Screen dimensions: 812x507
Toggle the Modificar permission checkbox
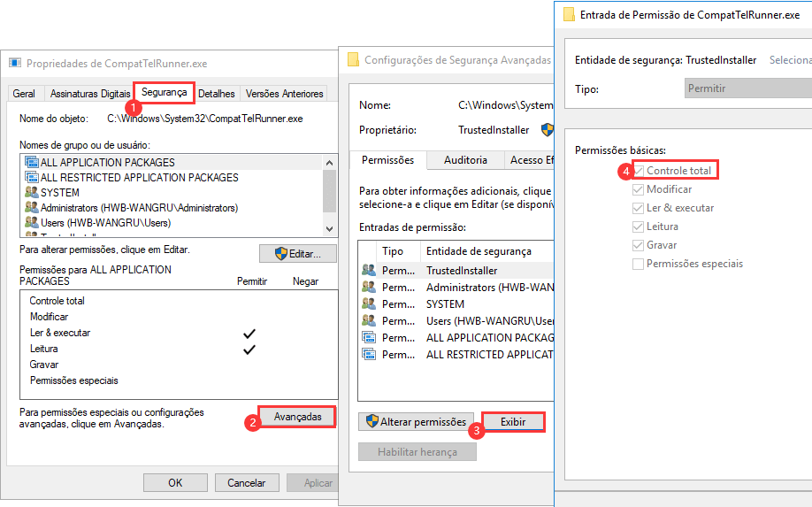click(x=639, y=189)
